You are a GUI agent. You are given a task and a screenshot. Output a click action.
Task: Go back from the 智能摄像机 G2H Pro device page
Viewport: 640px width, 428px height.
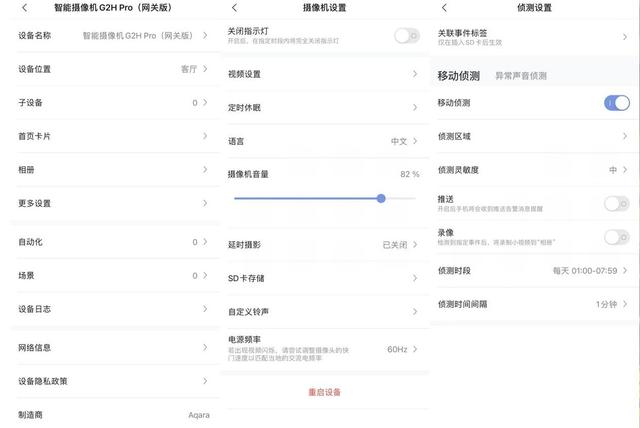point(24,9)
